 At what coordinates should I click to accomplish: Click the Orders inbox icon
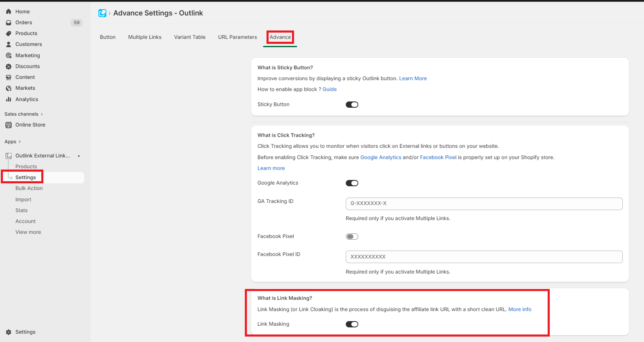[8, 23]
